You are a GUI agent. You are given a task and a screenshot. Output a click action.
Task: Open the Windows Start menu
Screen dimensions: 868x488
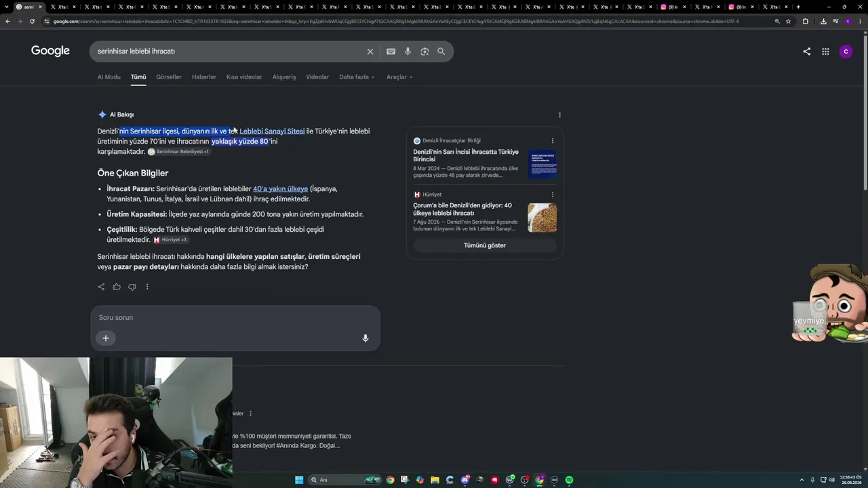(x=299, y=480)
